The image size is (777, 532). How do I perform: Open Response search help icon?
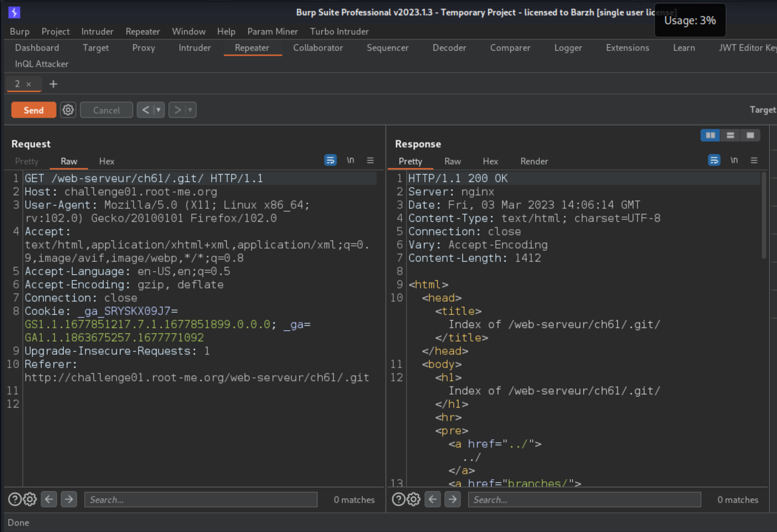point(398,499)
